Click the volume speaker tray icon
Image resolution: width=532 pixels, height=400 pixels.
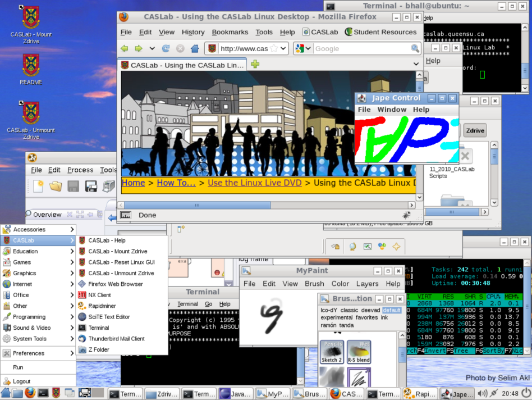[x=482, y=393]
